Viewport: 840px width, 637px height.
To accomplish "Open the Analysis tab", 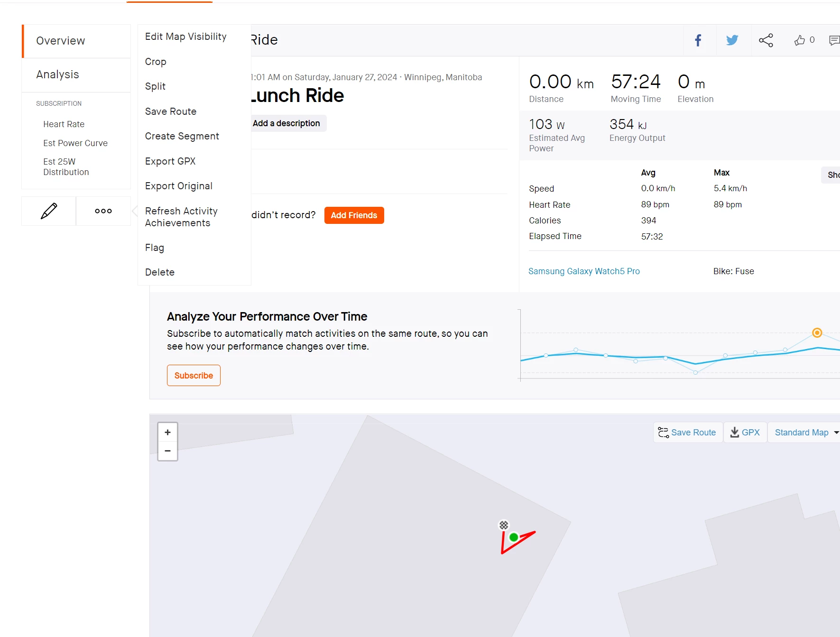I will tap(76, 75).
